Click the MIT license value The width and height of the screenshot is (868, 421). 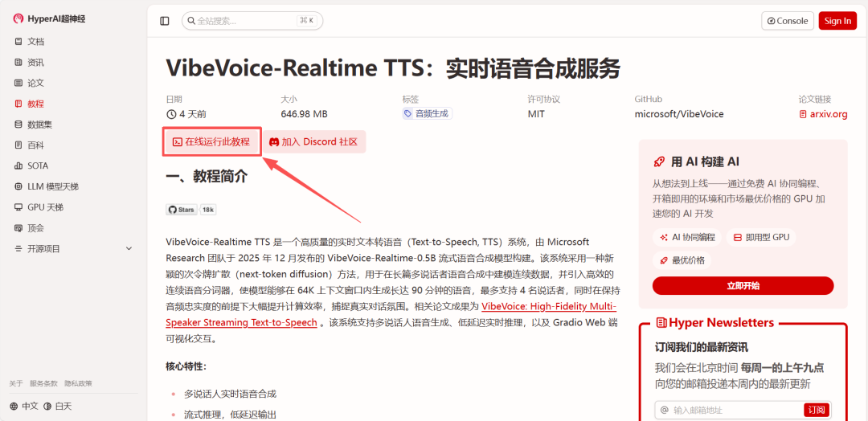[536, 115]
